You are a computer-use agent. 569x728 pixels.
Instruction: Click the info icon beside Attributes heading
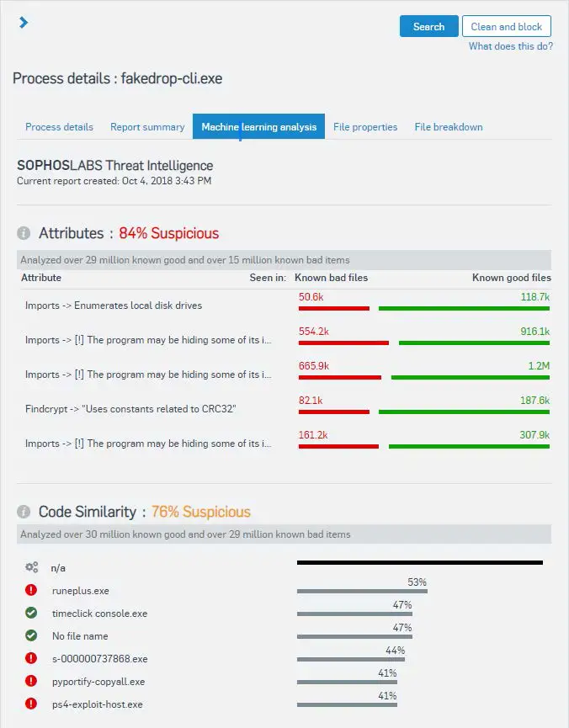[x=24, y=233]
